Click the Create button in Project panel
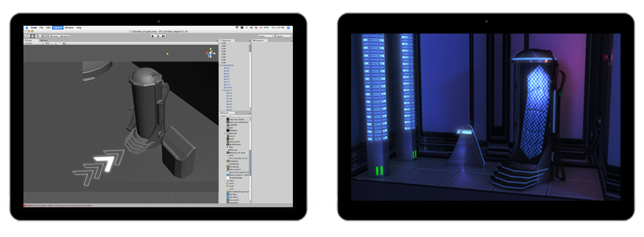Viewport: 644px width, 237px height. pyautogui.click(x=224, y=116)
